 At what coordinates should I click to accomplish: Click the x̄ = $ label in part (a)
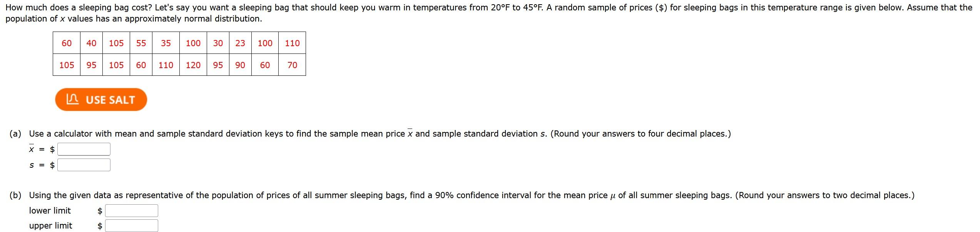point(41,149)
